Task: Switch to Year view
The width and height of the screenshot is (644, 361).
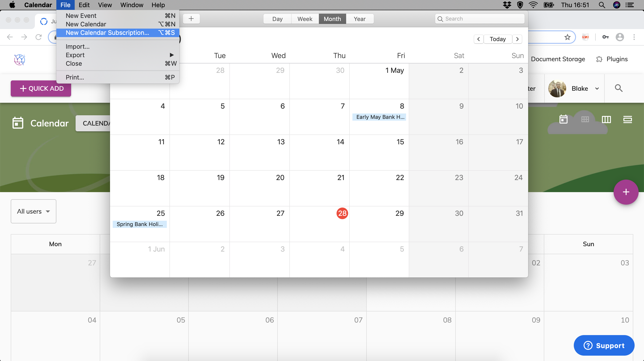Action: [359, 19]
